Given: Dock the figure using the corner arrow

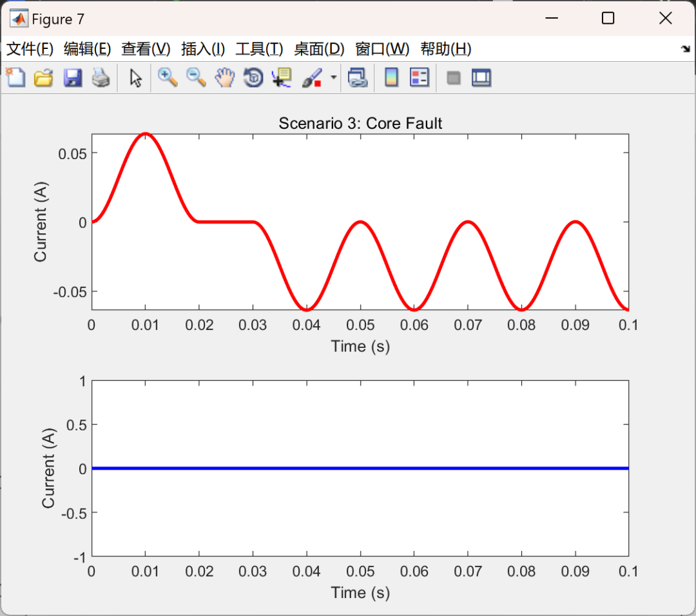Looking at the screenshot, I should [x=686, y=49].
